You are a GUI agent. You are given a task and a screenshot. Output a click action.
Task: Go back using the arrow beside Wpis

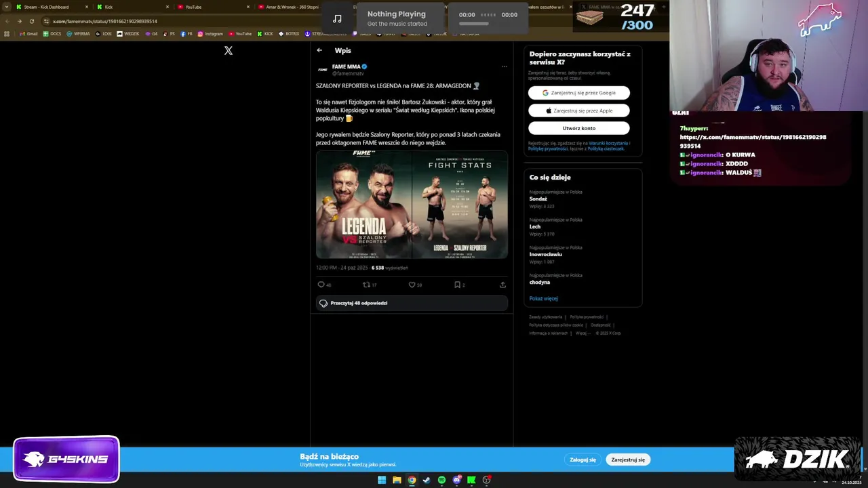(x=319, y=50)
